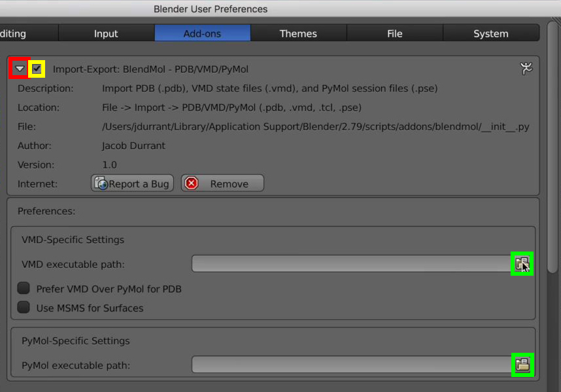Click the Report a Bug button
This screenshot has width=561, height=392.
pyautogui.click(x=132, y=184)
